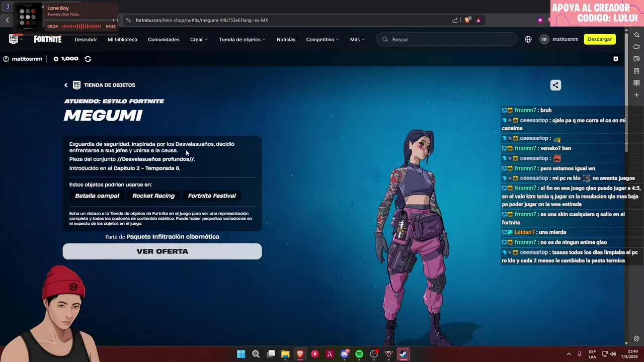Open Brave Leo AI sidebar icon
The image size is (644, 362).
[636, 35]
